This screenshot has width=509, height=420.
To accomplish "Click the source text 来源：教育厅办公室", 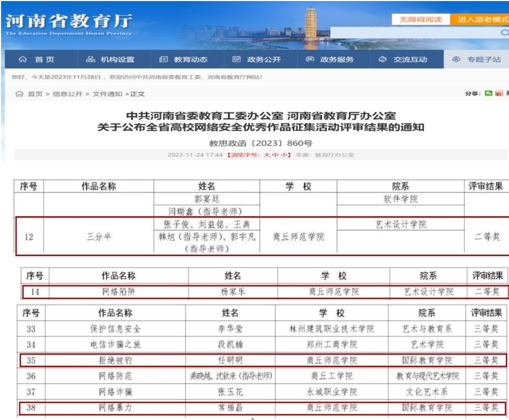I will (x=325, y=155).
